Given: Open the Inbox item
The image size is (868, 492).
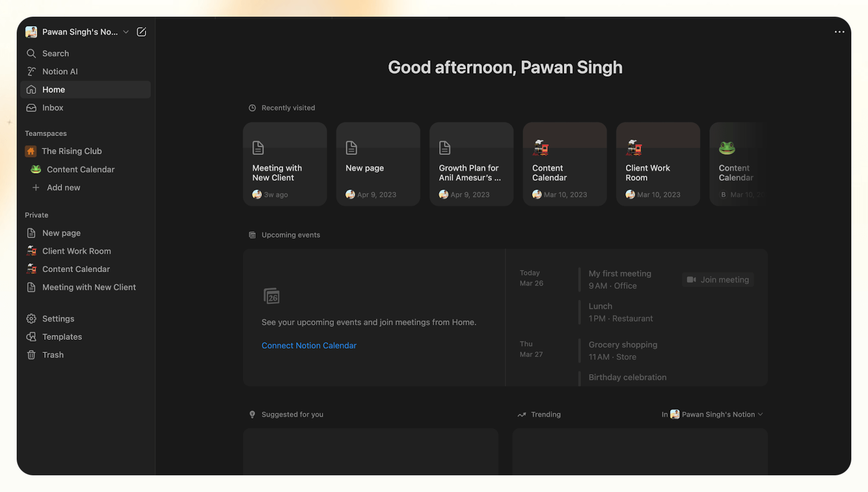Looking at the screenshot, I should point(86,107).
